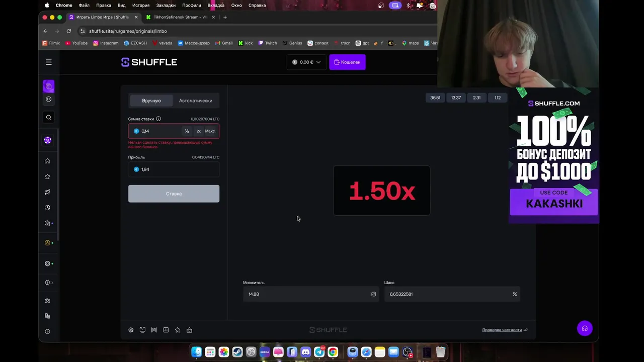
Task: Select the 1.12 history result chip
Action: 498,98
